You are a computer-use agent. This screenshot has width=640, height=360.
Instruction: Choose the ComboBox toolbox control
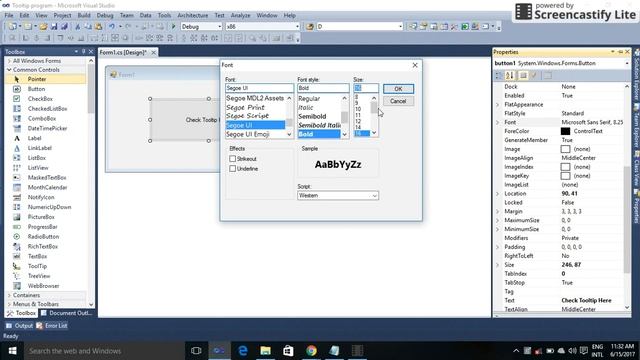[x=42, y=118]
